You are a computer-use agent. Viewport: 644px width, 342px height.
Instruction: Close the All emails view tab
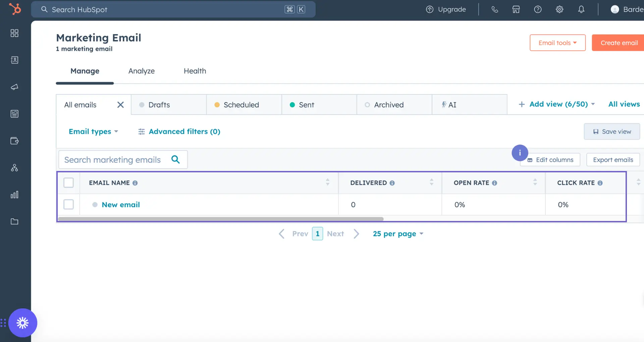(x=120, y=105)
